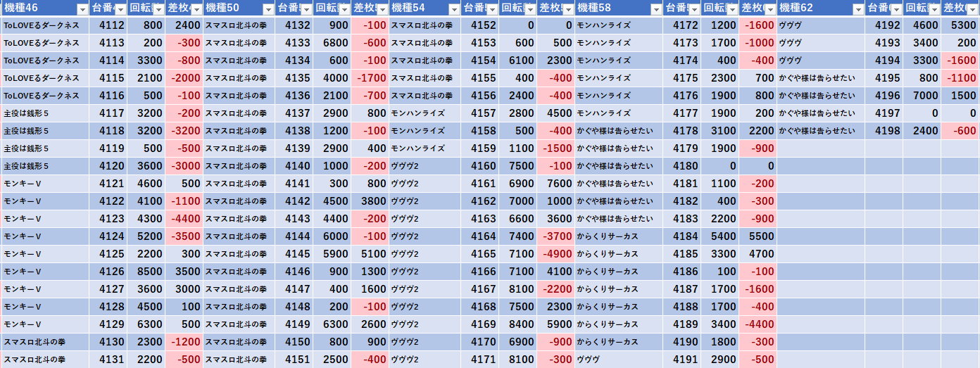Viewport: 980px width, 368px height.
Task: Click 差枚 value -2000 for machine 4115
Action: click(184, 78)
